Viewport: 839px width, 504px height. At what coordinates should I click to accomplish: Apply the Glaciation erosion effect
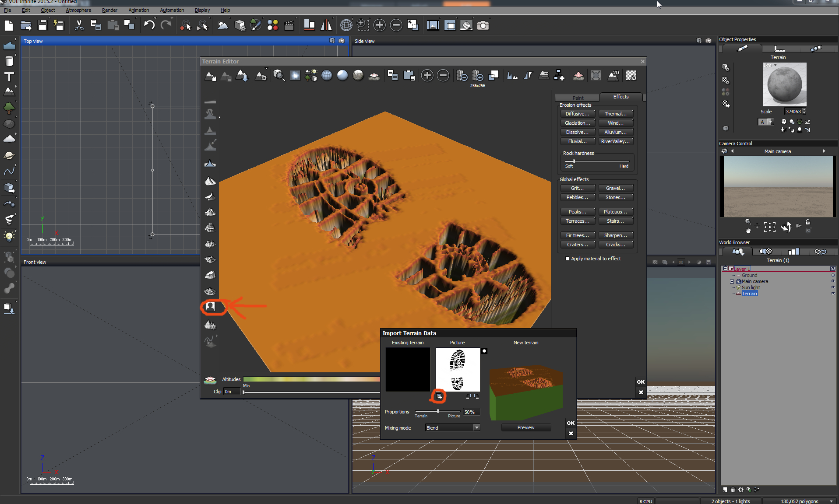(577, 123)
